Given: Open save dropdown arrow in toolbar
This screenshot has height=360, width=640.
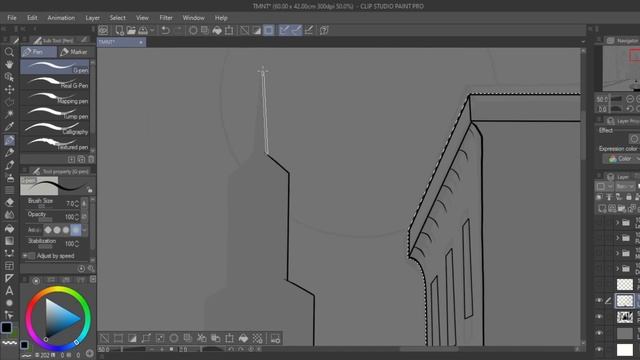Looking at the screenshot, I should 152,30.
